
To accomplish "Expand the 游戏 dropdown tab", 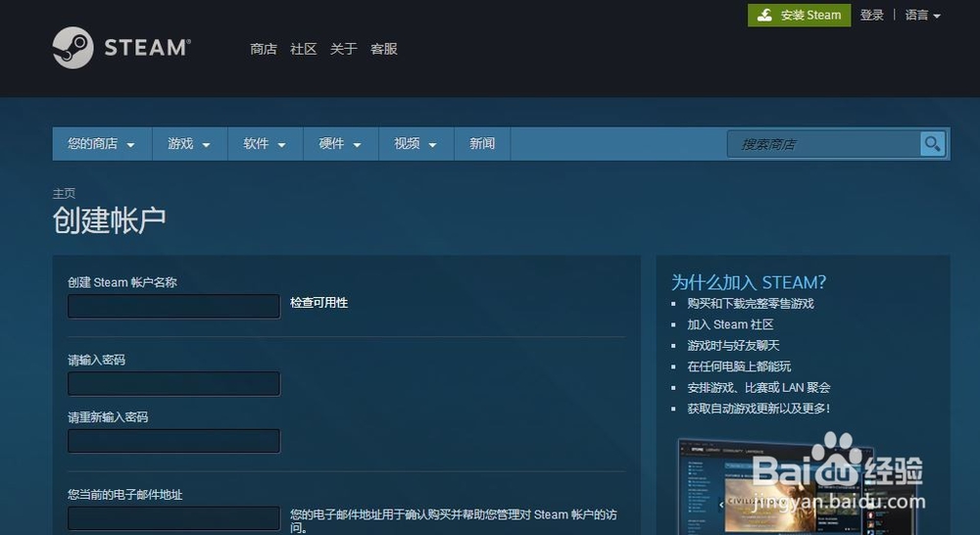I will pos(190,144).
